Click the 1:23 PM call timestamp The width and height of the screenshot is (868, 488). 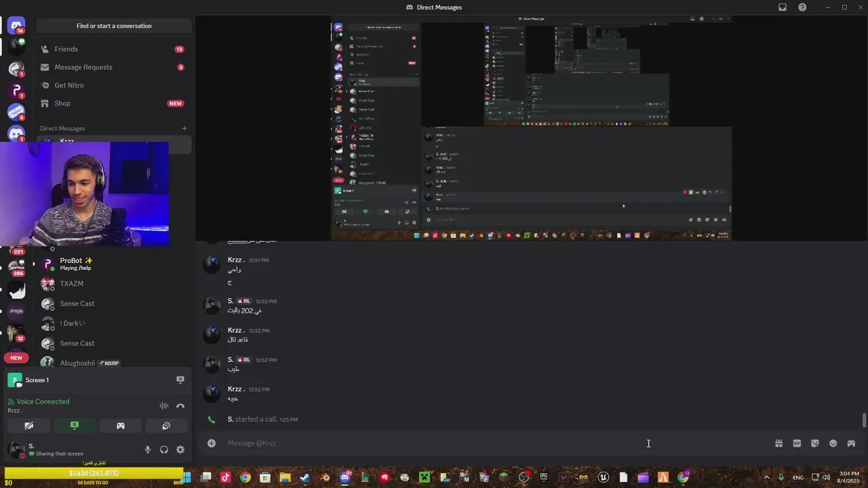(x=289, y=420)
